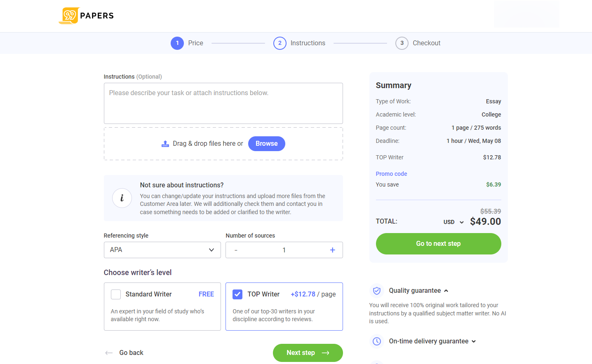Screen dimensions: 592x364
Task: Click the left arrow beside Go back
Action: click(109, 353)
